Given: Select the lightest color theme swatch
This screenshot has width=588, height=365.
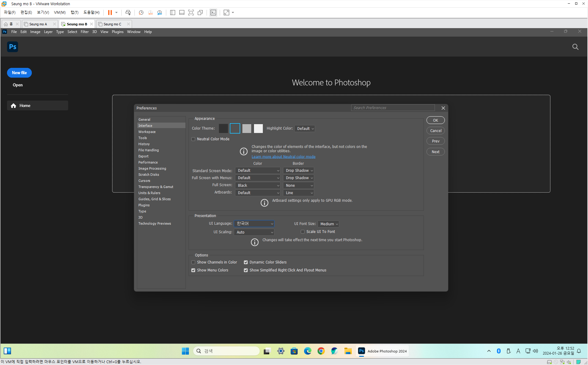Looking at the screenshot, I should [x=258, y=129].
